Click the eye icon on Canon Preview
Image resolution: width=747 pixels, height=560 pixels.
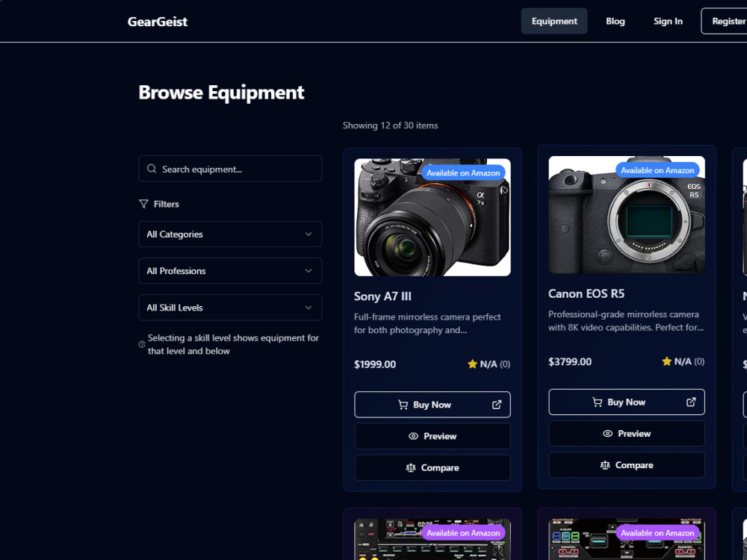tap(608, 434)
